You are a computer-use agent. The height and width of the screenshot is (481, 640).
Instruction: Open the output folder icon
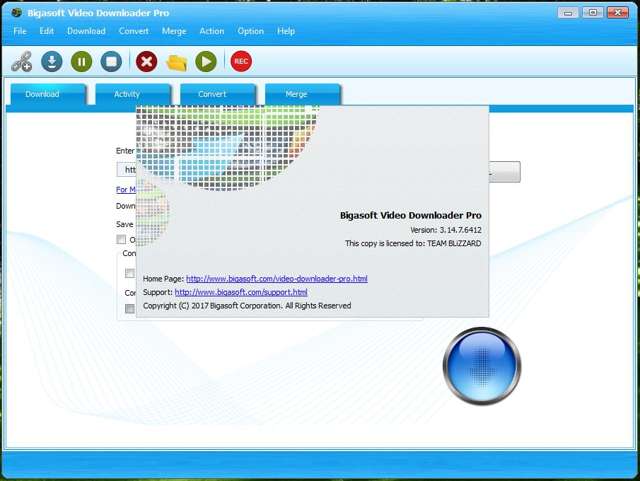coord(176,62)
